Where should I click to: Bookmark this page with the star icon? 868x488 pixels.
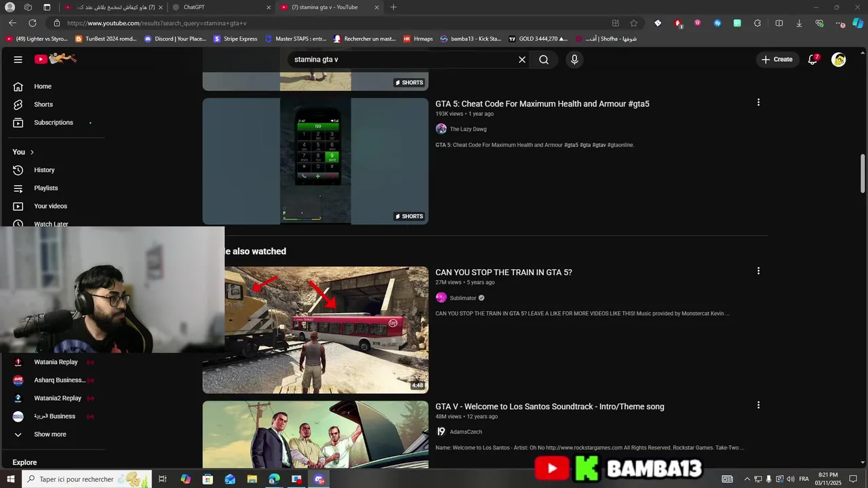coord(633,23)
